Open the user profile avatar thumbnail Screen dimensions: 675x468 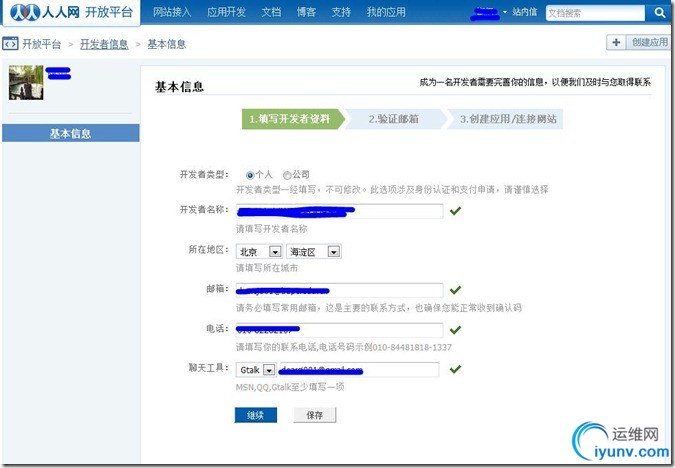click(26, 82)
